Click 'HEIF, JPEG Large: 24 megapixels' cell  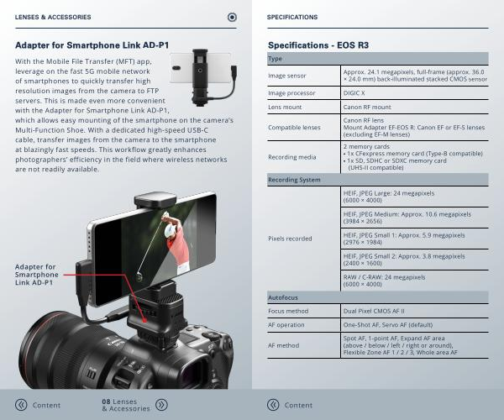pos(414,197)
